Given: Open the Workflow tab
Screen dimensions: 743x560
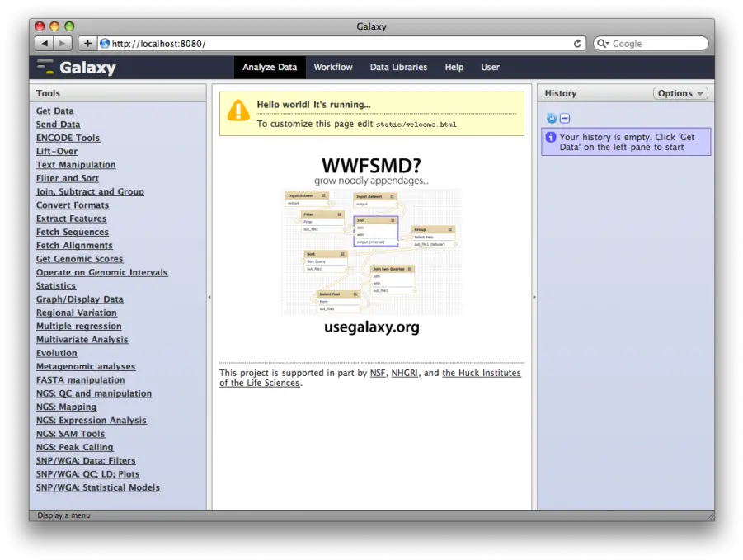Looking at the screenshot, I should (332, 68).
